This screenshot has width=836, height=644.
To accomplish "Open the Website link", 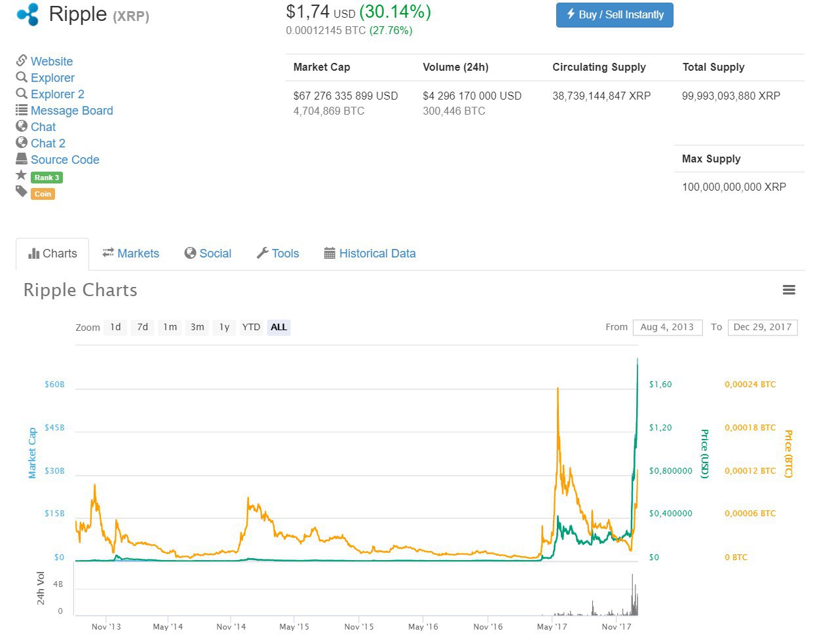I will click(x=52, y=61).
